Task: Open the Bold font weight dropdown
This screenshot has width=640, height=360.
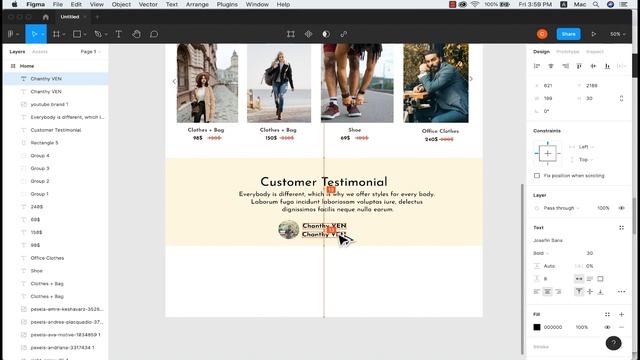Action: click(x=541, y=253)
